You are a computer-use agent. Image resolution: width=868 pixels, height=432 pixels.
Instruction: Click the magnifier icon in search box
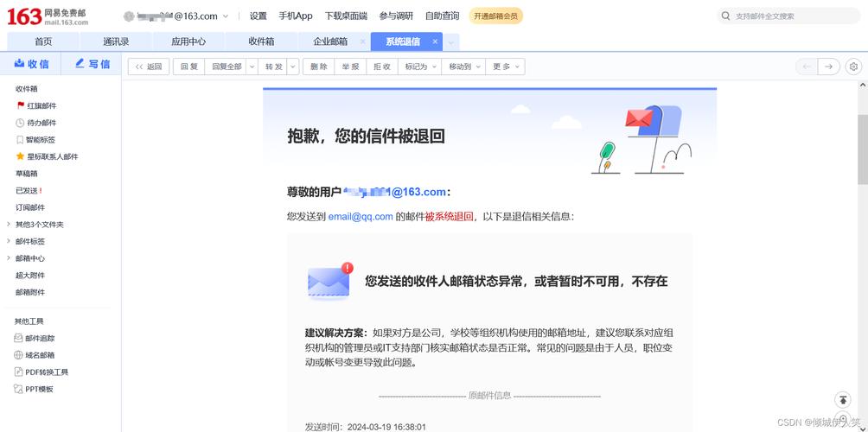pyautogui.click(x=725, y=16)
